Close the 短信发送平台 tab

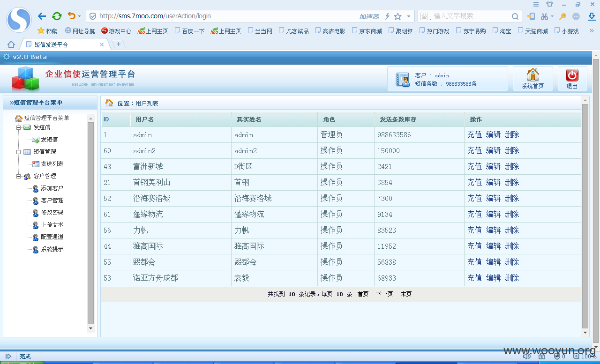point(102,45)
